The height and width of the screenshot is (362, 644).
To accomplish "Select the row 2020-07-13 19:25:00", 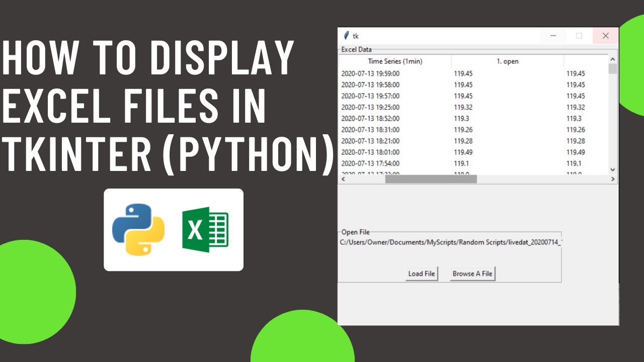I will [x=474, y=107].
